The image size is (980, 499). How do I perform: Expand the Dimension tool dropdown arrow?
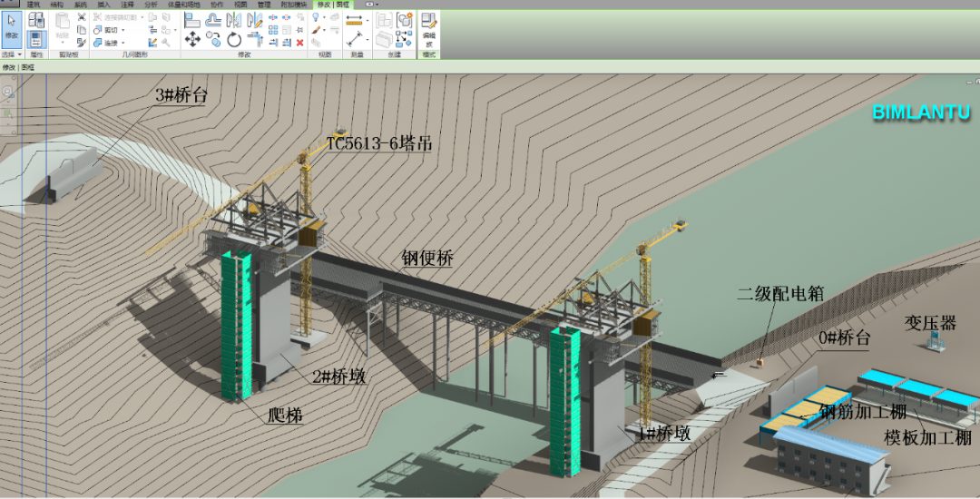(x=367, y=39)
